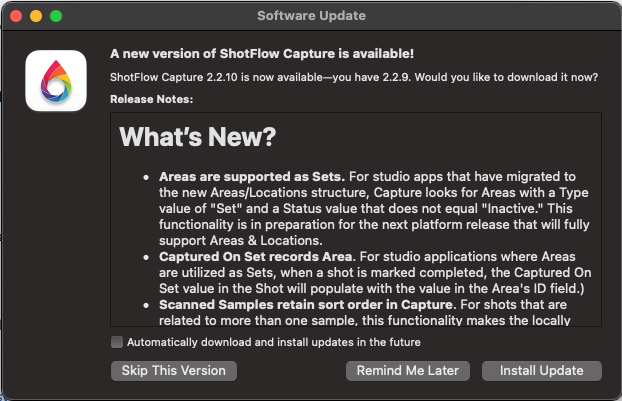Click "Captured On Set records Area." bullet text

click(x=257, y=257)
